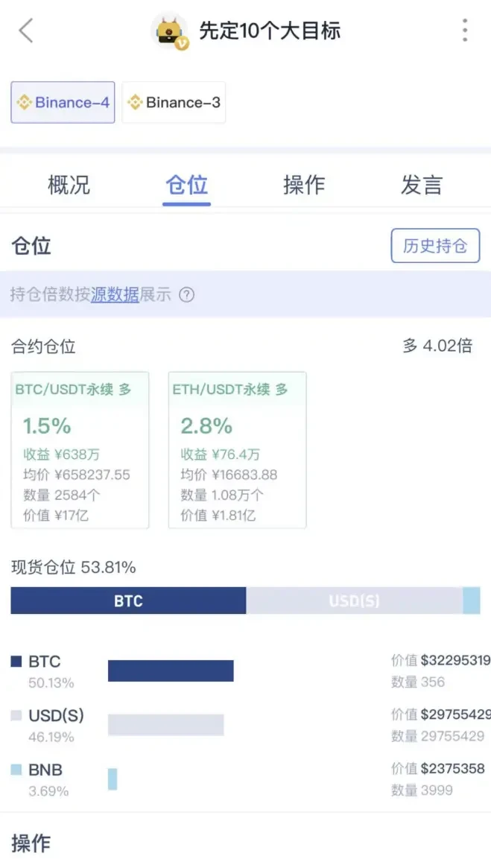Screen dimensions: 491x868
Task: Open the 历史持仓 history positions view
Action: click(435, 246)
